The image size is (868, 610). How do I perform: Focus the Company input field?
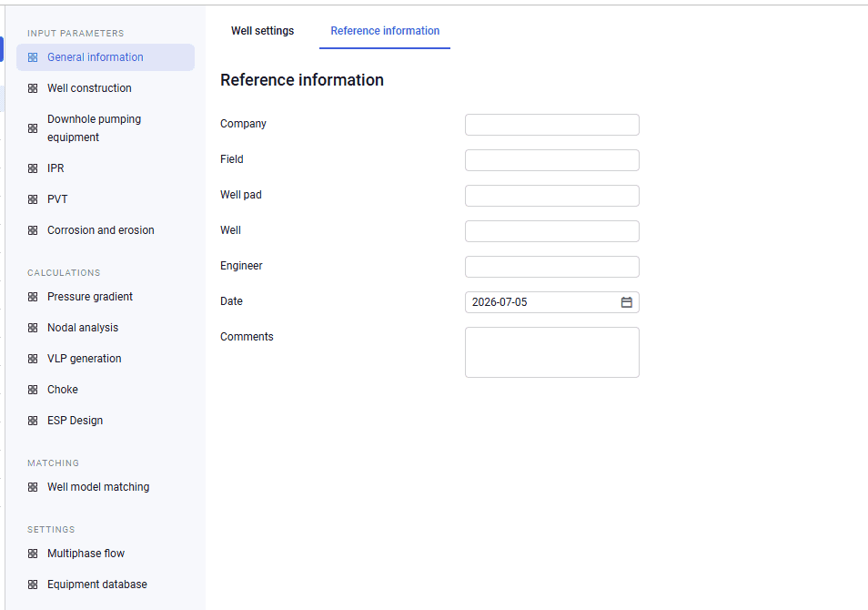click(x=552, y=125)
